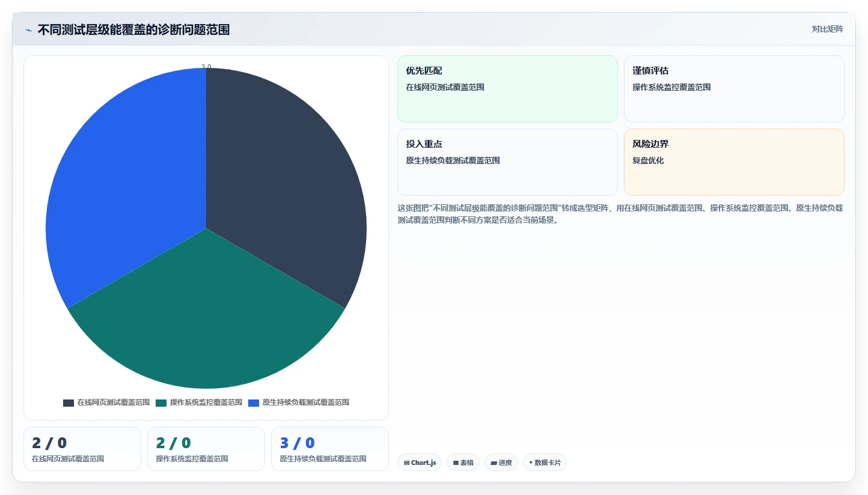This screenshot has height=495, width=868.
Task: Click the square icon in the 表格 chip
Action: [456, 463]
